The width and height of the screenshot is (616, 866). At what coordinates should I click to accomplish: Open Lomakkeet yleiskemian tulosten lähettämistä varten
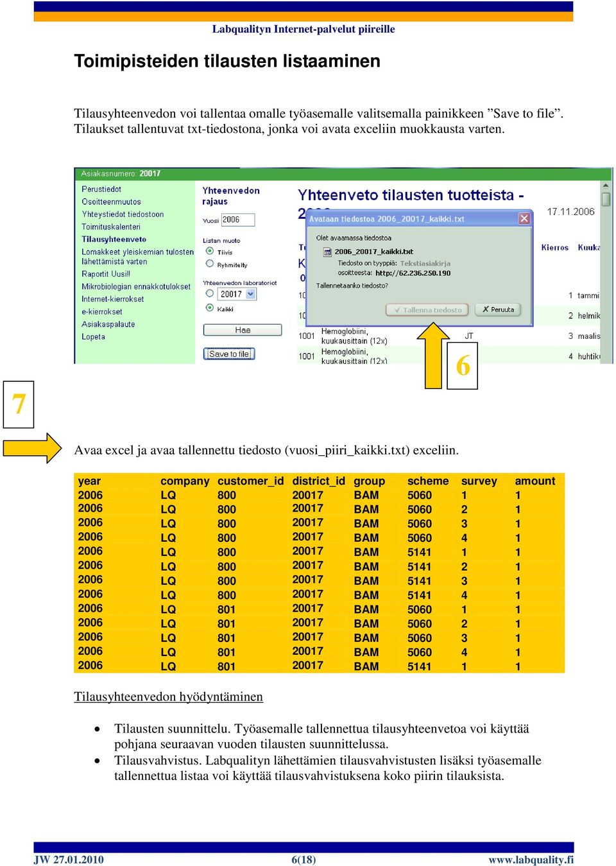pos(137,257)
